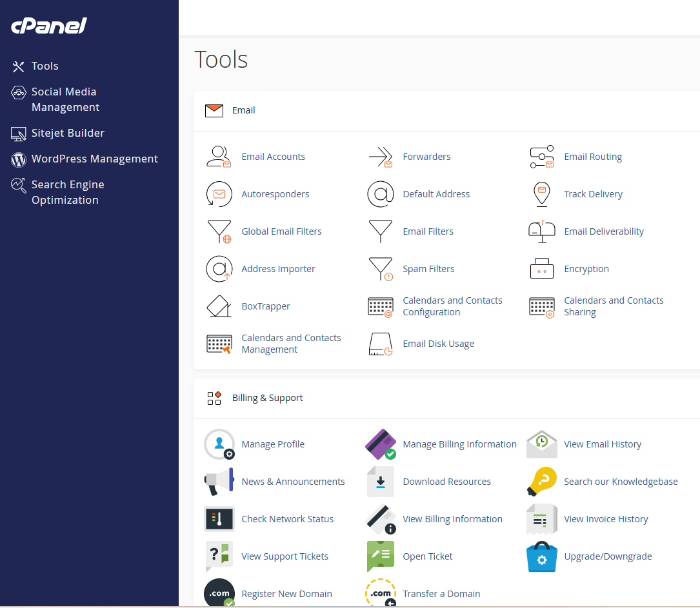Click the View Invoice History icon
This screenshot has height=608, width=700.
click(541, 519)
